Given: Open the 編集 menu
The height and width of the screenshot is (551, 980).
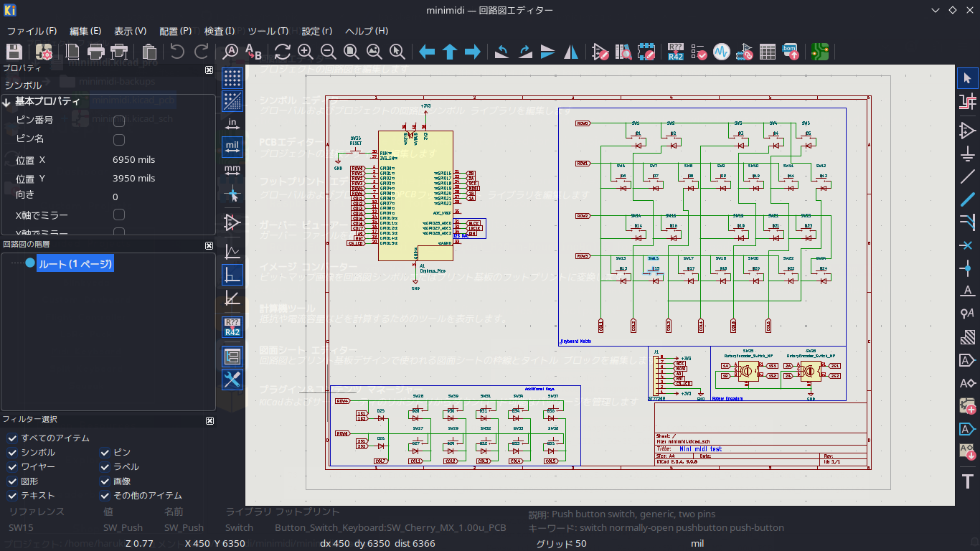Looking at the screenshot, I should pos(85,31).
